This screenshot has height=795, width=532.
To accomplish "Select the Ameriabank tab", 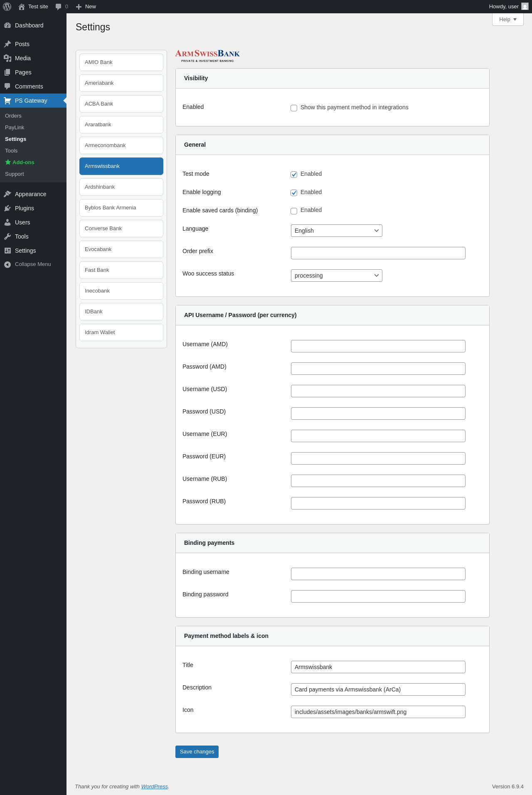I will point(121,83).
